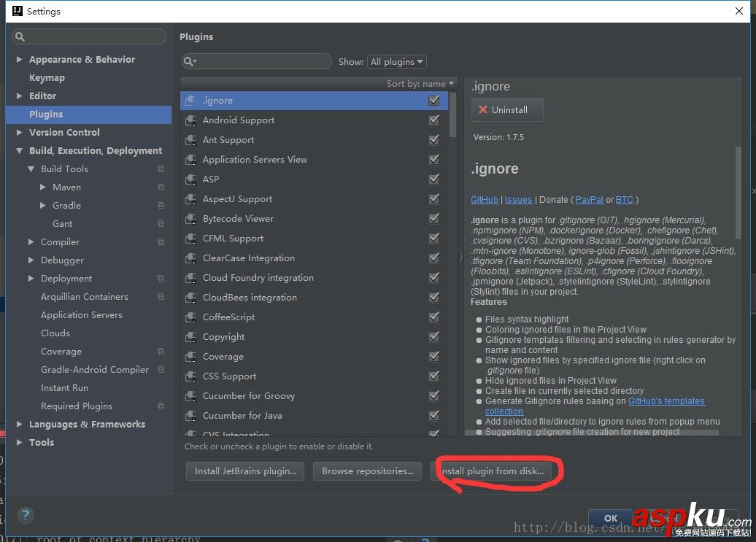Disable the .ignore plugin checkbox
This screenshot has width=756, height=542.
pyautogui.click(x=434, y=100)
